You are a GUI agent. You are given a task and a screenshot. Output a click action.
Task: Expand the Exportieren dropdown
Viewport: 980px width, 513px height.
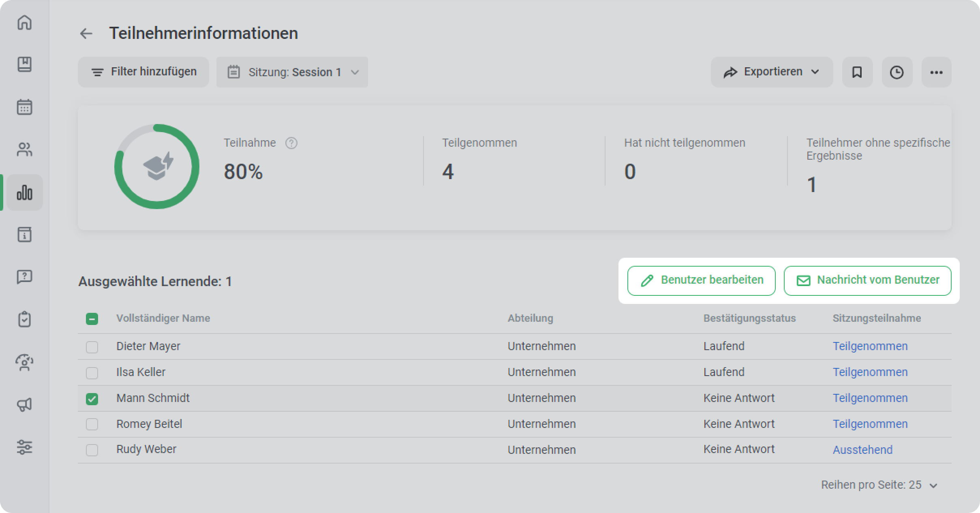point(772,72)
